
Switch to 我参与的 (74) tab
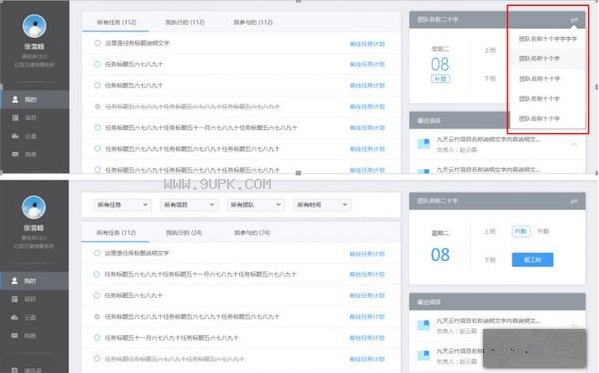click(252, 233)
